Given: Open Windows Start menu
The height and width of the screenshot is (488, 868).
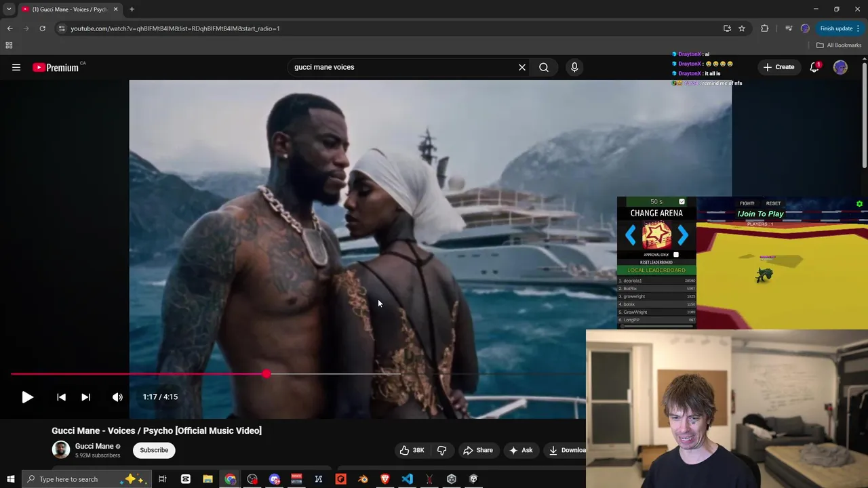Looking at the screenshot, I should 10,479.
